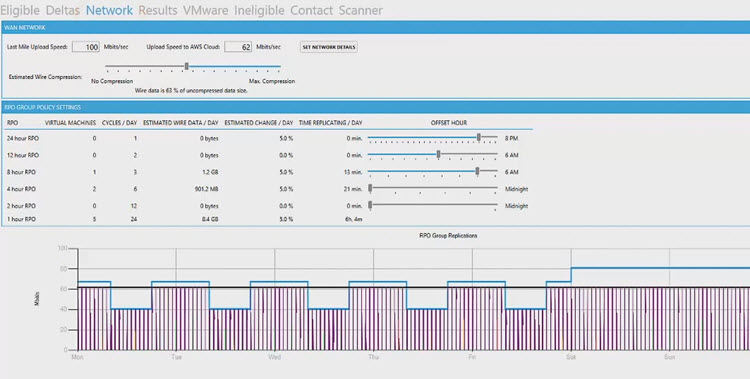Select the 24 hour RPO row label
The height and width of the screenshot is (379, 750).
coord(23,138)
